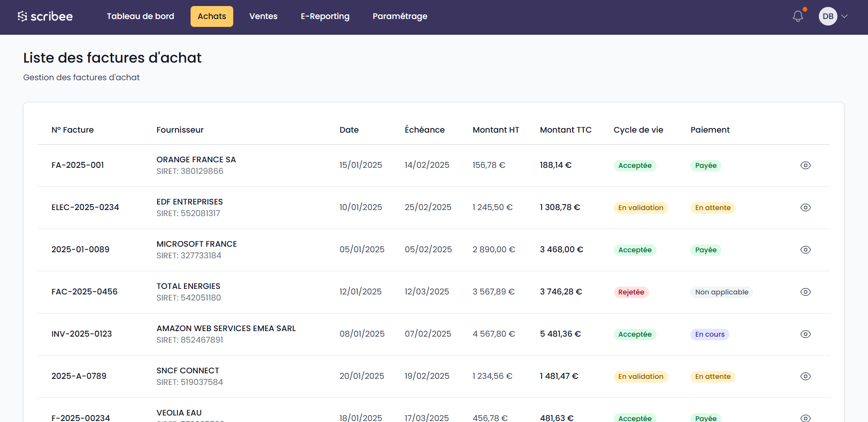Select invoice number FA-2025-001
This screenshot has height=422, width=868.
(77, 165)
